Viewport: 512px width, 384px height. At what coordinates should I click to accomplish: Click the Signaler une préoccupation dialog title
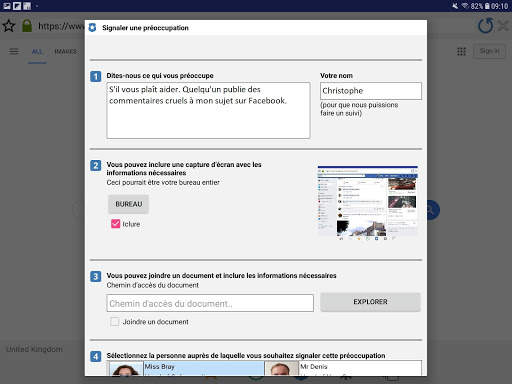(145, 28)
